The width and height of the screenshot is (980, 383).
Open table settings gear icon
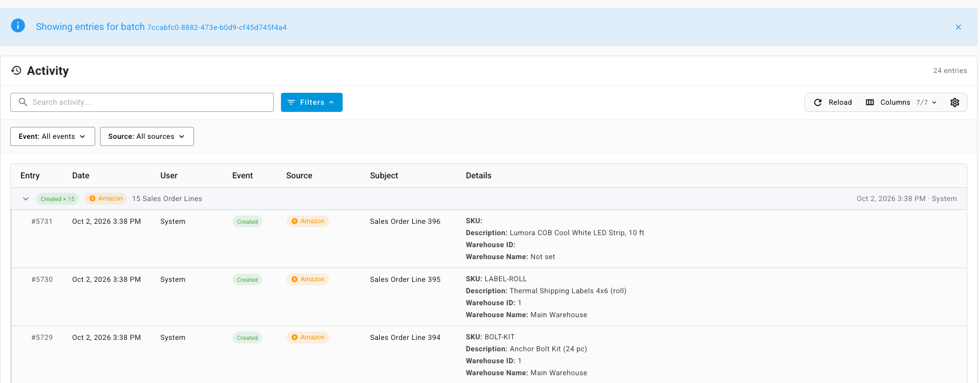pyautogui.click(x=955, y=102)
